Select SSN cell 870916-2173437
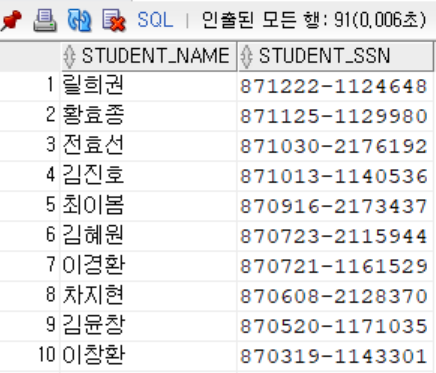Screen dimensions: 436x373 pyautogui.click(x=335, y=206)
